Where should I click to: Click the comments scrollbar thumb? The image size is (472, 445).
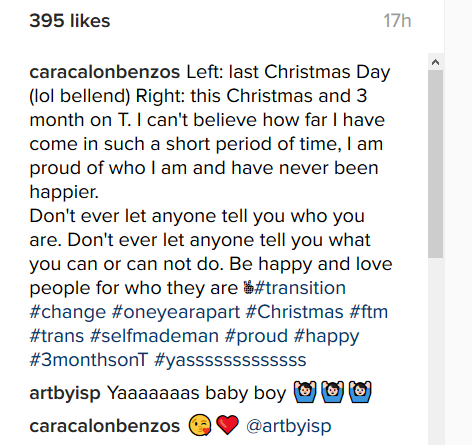click(435, 164)
